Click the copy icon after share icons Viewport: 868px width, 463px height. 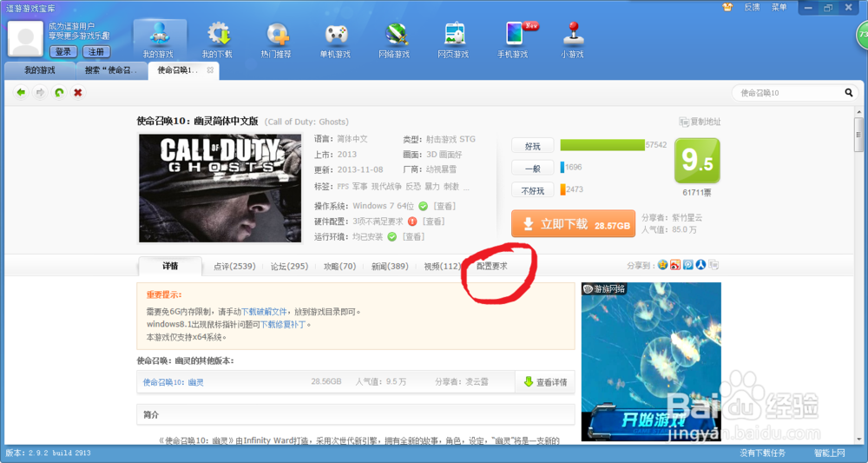pos(714,265)
